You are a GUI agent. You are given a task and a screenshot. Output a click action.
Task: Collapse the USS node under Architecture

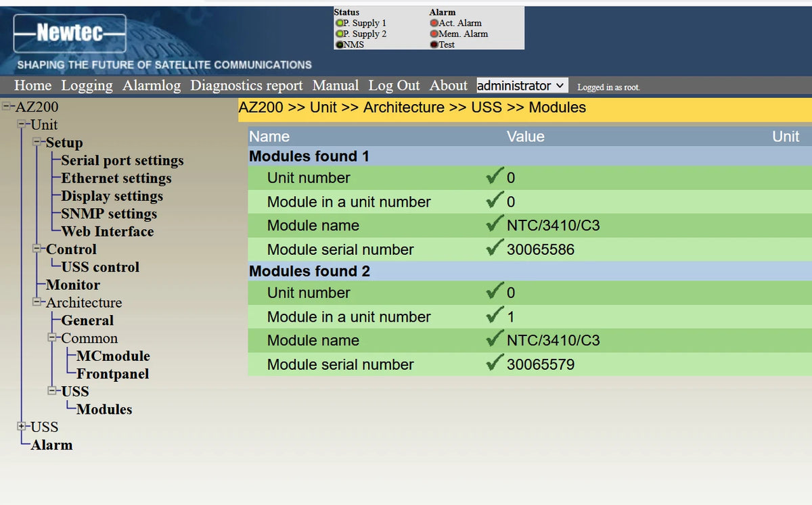point(52,391)
